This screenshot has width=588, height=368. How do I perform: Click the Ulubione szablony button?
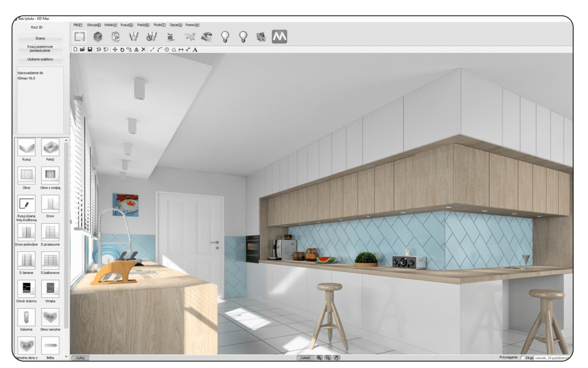click(x=40, y=59)
